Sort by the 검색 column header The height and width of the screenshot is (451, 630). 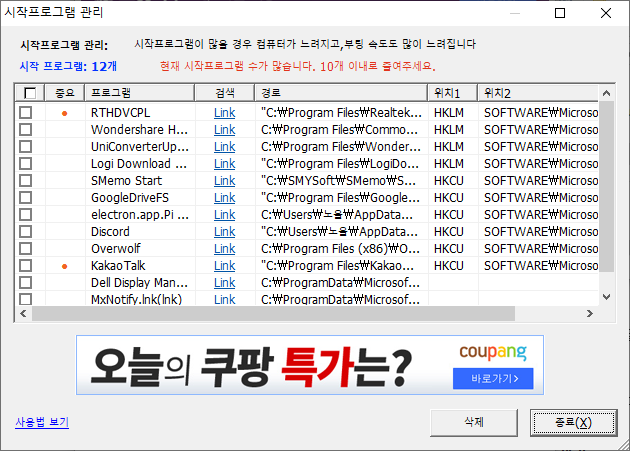tap(225, 93)
